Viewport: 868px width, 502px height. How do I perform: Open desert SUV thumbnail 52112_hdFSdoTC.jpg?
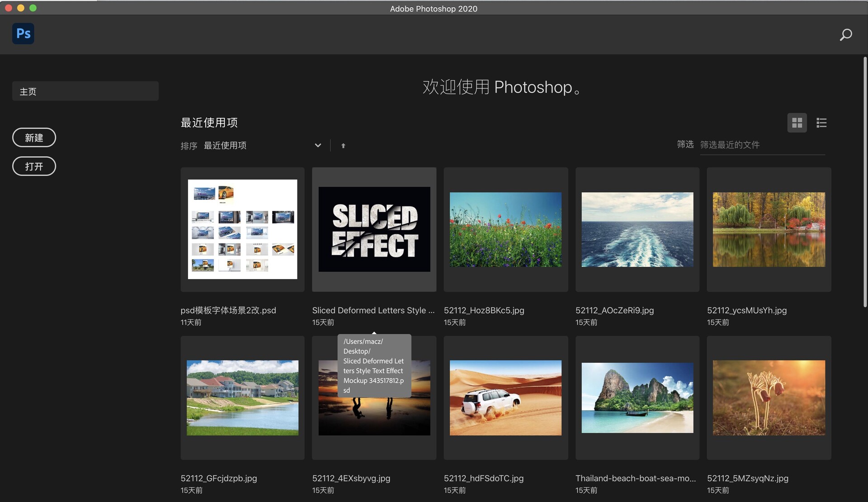point(506,398)
